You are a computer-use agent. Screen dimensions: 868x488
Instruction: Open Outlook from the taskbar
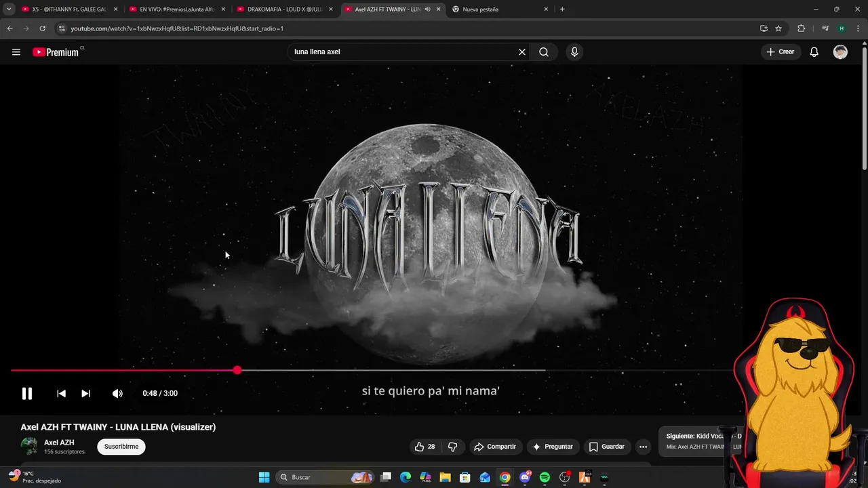tap(485, 477)
